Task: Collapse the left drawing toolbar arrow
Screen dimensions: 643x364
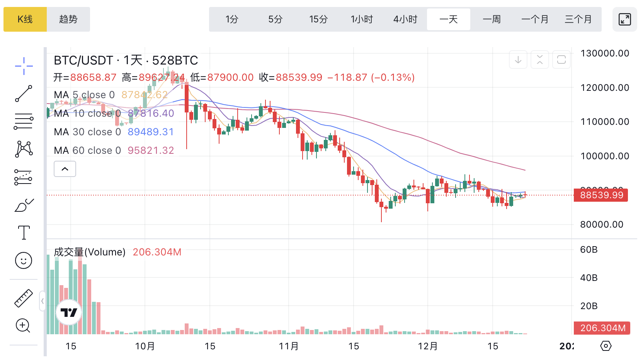Action: 43,301
